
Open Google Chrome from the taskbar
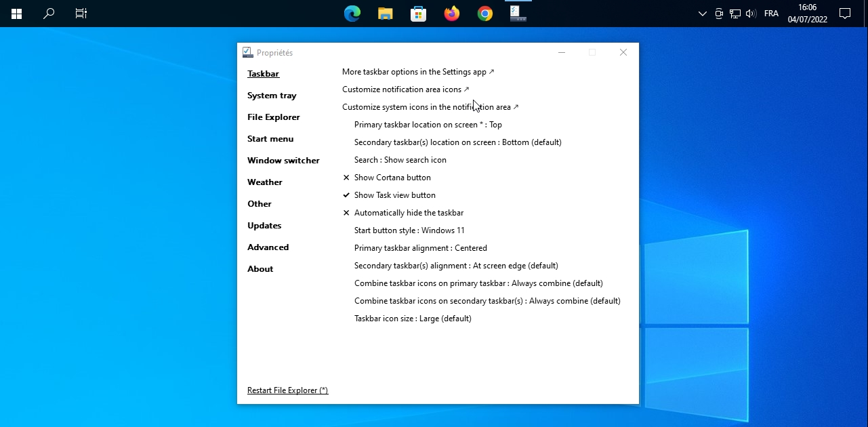pyautogui.click(x=485, y=14)
